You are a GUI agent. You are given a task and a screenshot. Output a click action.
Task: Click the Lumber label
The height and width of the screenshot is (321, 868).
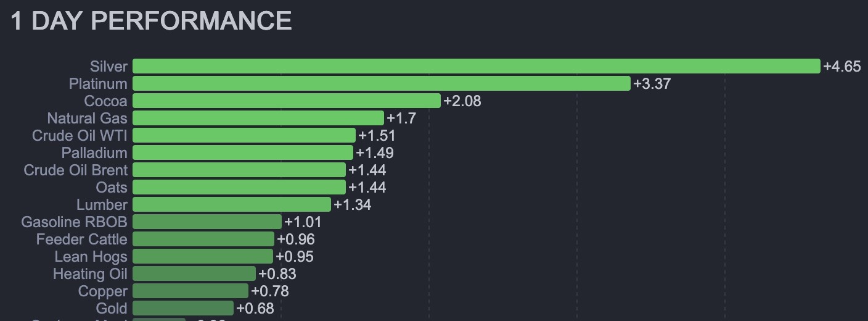[x=102, y=204]
